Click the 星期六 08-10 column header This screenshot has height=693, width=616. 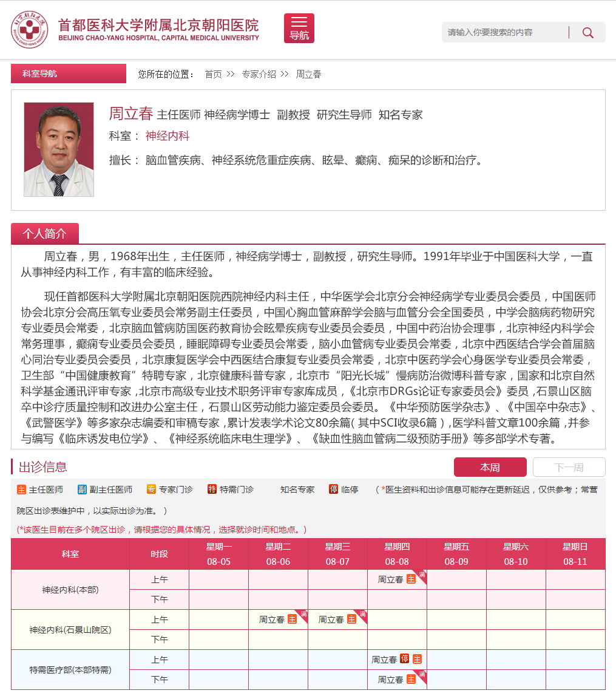[516, 554]
